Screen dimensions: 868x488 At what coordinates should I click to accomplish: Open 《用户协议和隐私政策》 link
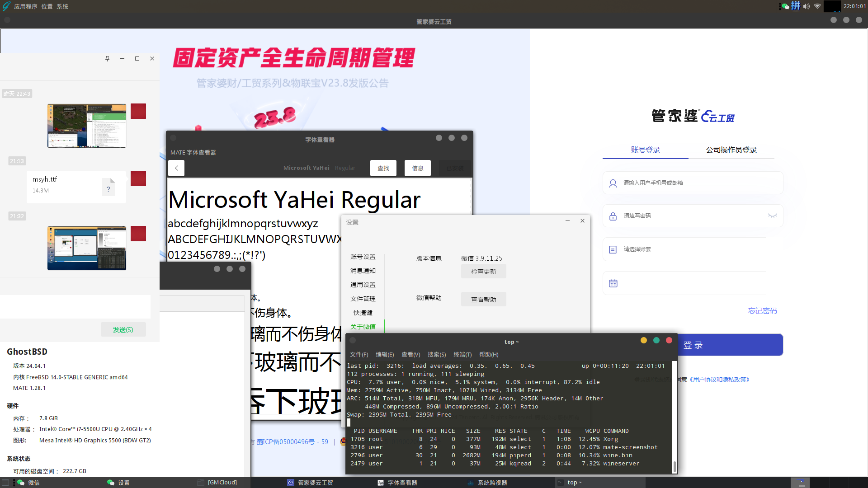click(x=719, y=380)
